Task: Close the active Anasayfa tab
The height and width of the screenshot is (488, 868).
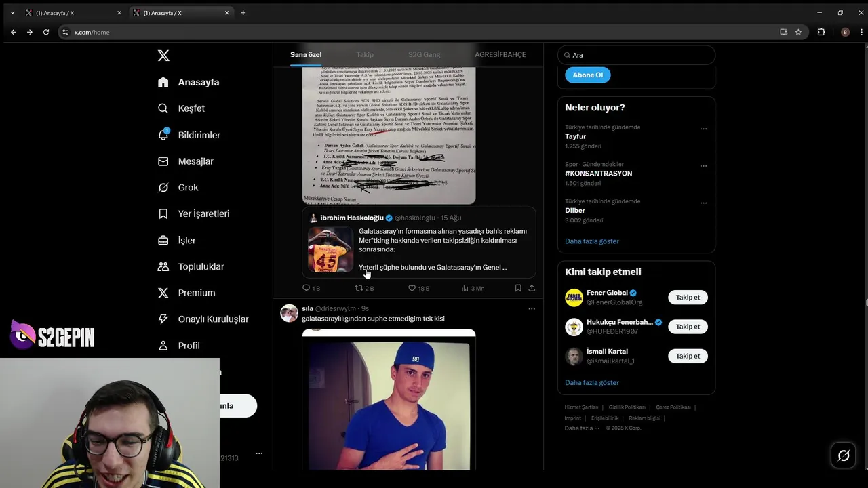Action: 226,13
